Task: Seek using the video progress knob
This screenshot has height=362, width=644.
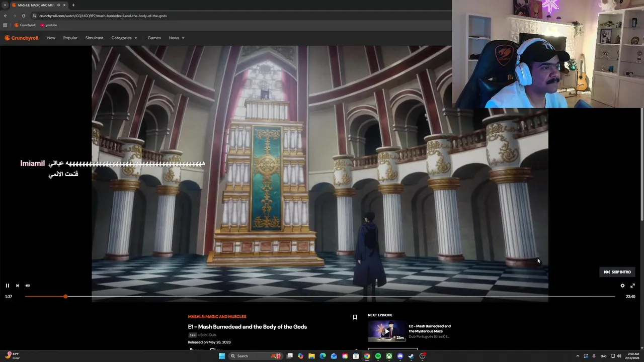Action: [65, 297]
